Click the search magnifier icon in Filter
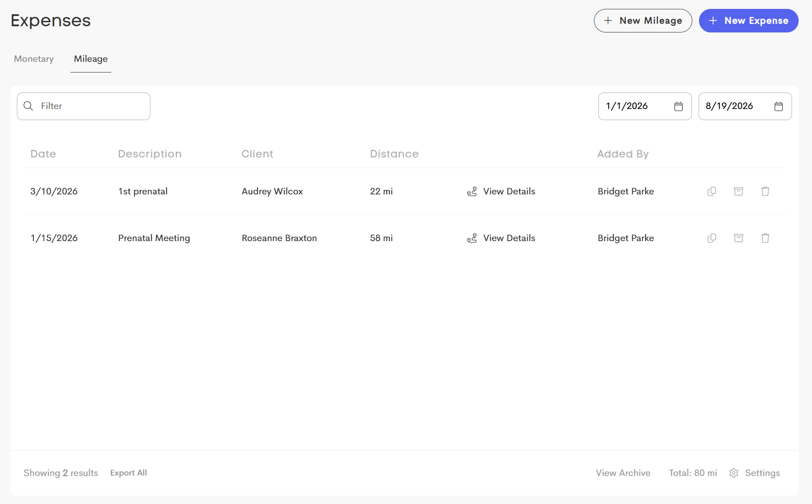This screenshot has height=504, width=812. click(28, 106)
